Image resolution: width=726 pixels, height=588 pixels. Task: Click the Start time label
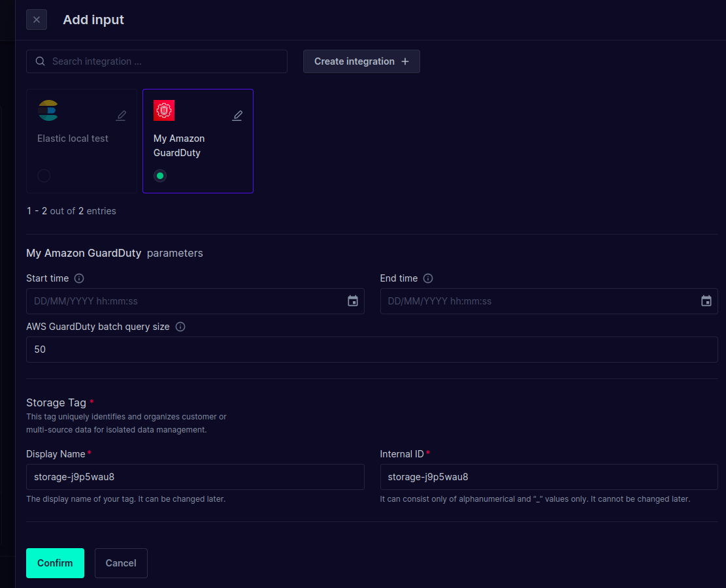click(47, 278)
